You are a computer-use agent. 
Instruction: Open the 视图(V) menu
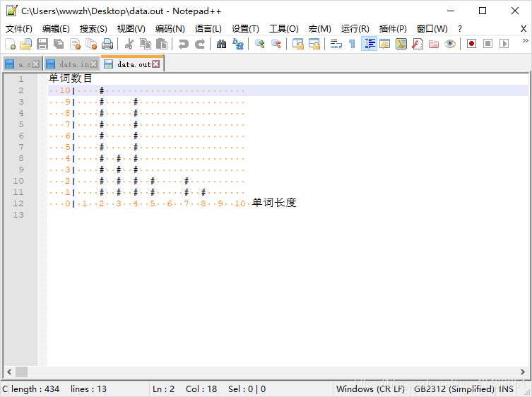click(131, 29)
